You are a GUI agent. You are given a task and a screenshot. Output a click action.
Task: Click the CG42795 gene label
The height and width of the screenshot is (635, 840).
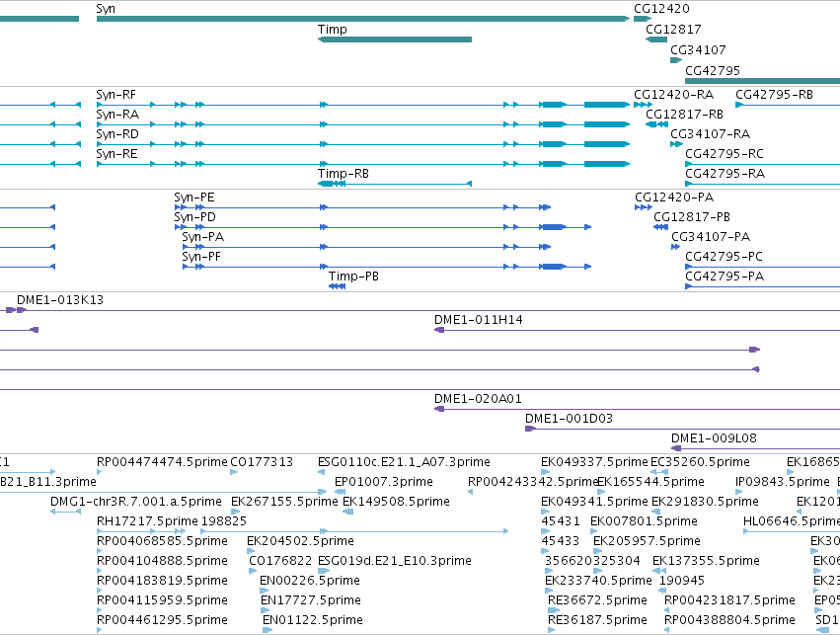tap(713, 71)
